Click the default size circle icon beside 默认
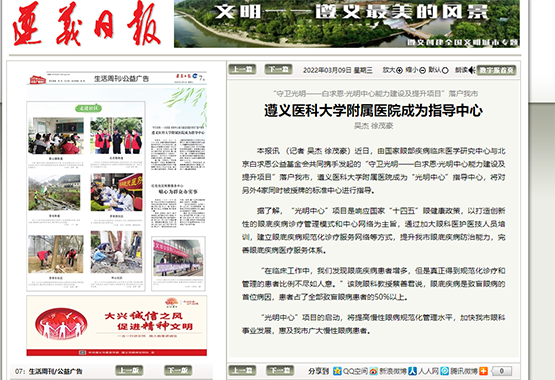Image resolution: width=555 pixels, height=380 pixels. pyautogui.click(x=445, y=70)
